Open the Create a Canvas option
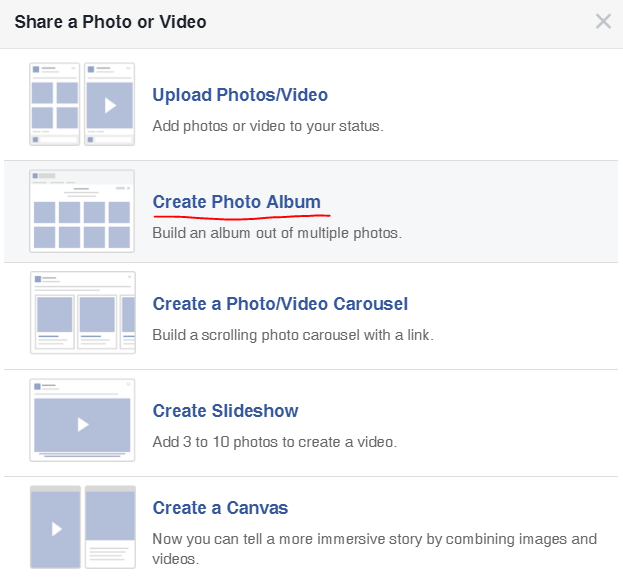This screenshot has width=623, height=585. (220, 508)
